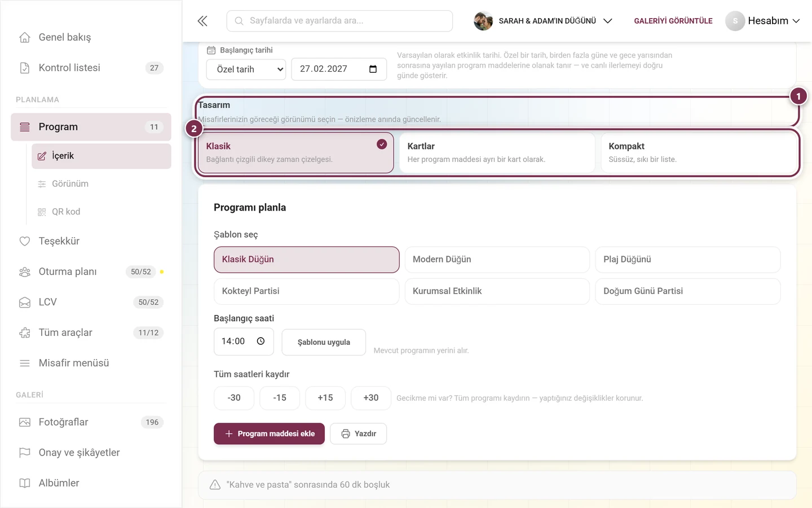
Task: Open the Galeriyi Görüntüle link
Action: [x=673, y=21]
